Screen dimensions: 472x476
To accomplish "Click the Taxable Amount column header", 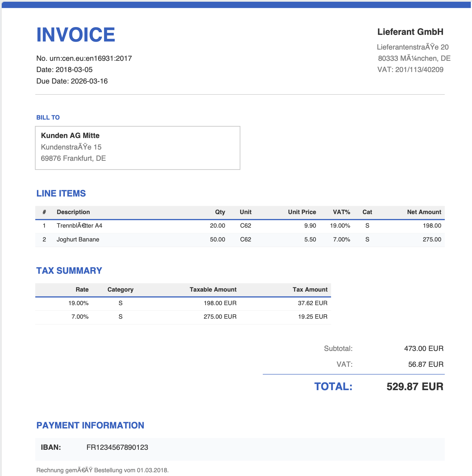I will coord(213,290).
